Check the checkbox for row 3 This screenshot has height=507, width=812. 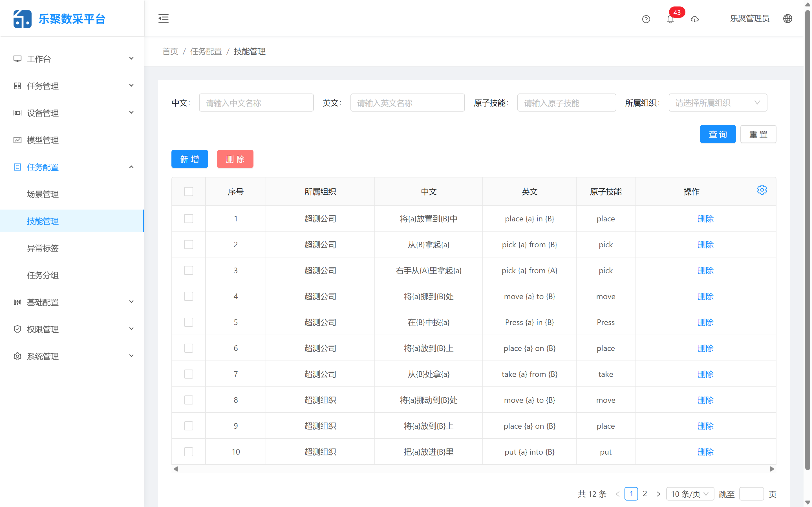tap(189, 270)
